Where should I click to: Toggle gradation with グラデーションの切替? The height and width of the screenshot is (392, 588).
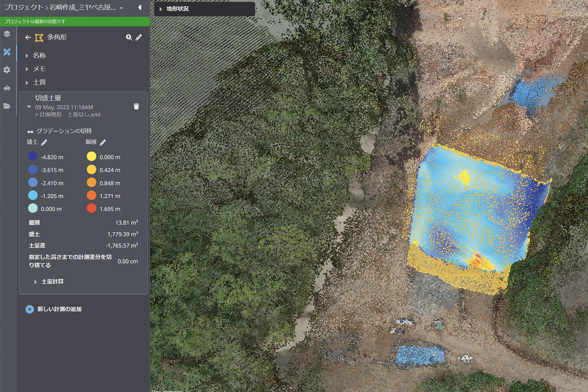pyautogui.click(x=59, y=131)
